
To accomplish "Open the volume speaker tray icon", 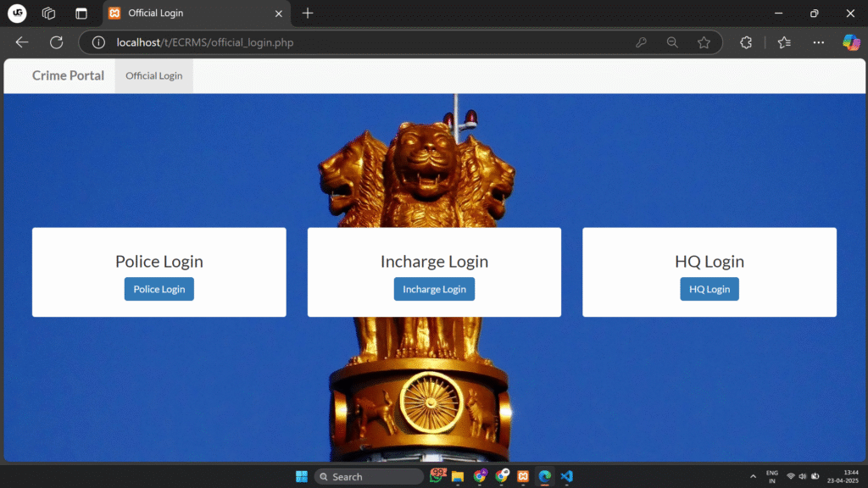I will coord(803,476).
